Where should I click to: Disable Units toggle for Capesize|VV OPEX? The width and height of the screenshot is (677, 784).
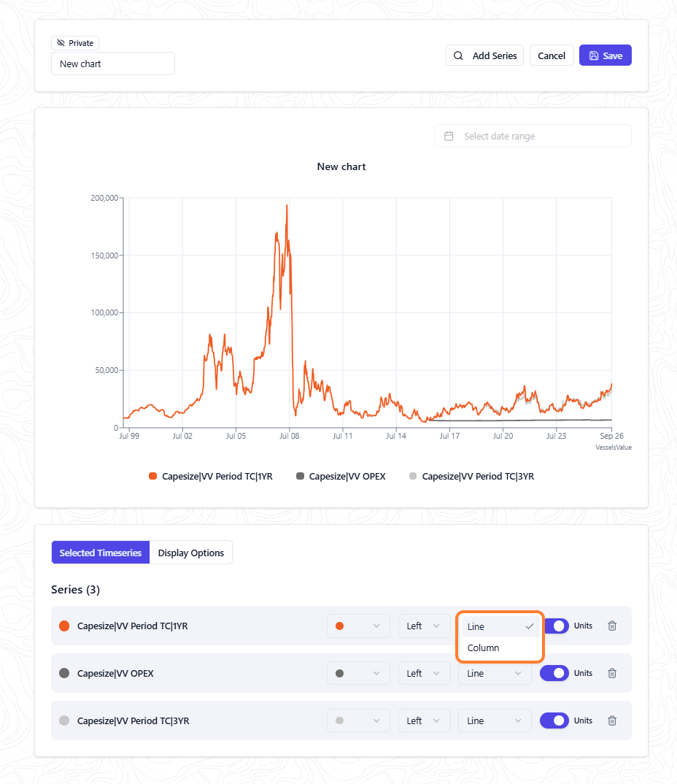tap(554, 673)
